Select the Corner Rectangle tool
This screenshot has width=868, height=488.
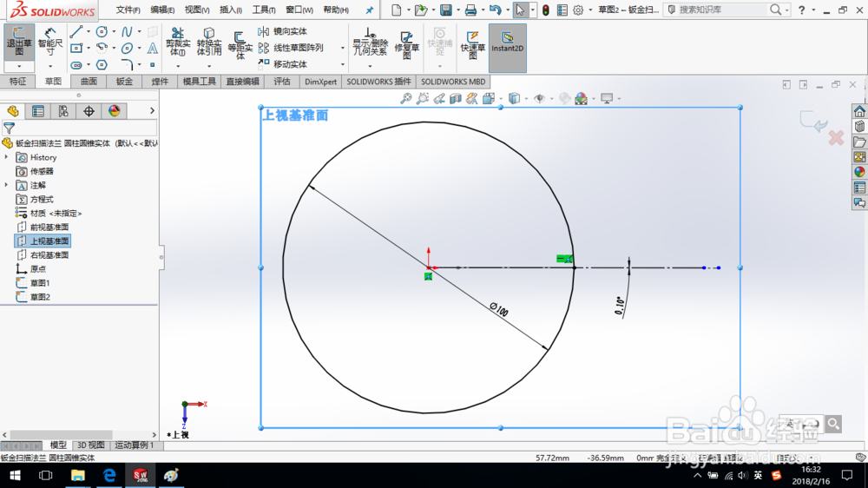[x=76, y=48]
